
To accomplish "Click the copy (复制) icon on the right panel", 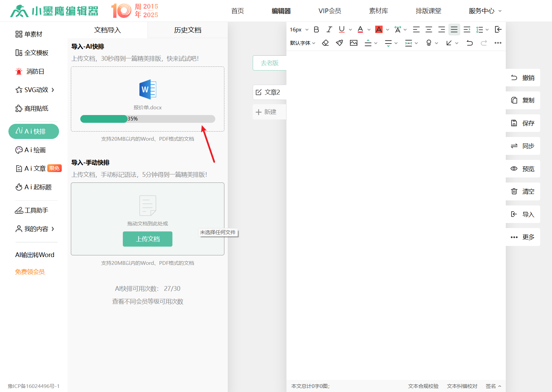I will point(514,100).
